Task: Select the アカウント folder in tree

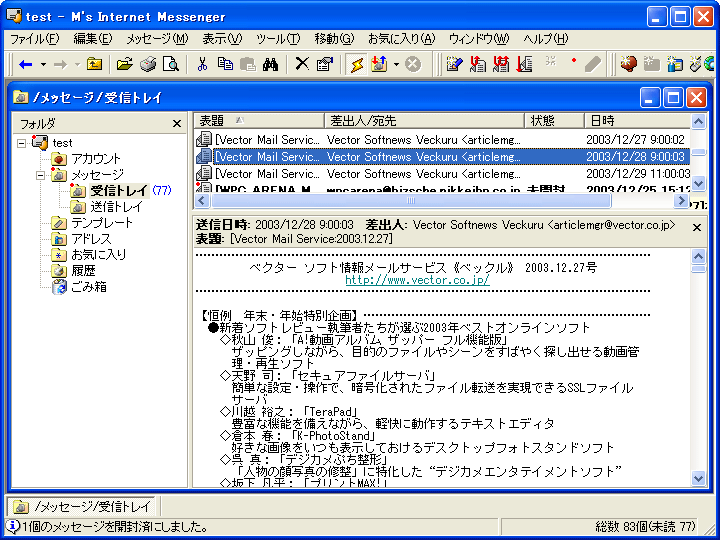Action: (96, 159)
